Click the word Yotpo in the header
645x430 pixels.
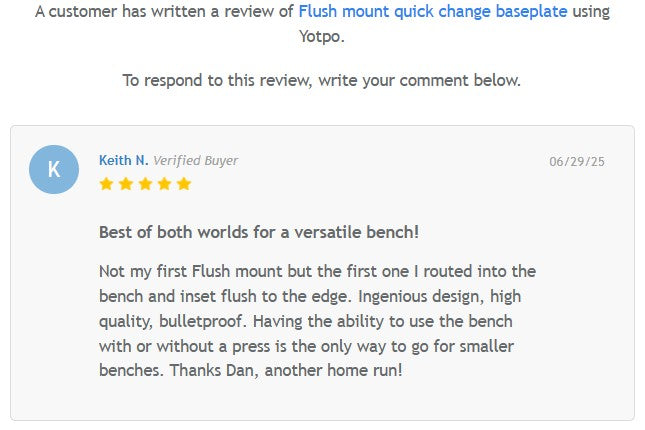322,37
